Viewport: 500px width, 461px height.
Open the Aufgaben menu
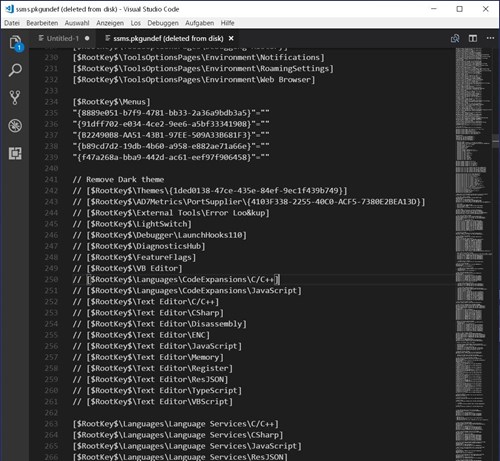(200, 23)
